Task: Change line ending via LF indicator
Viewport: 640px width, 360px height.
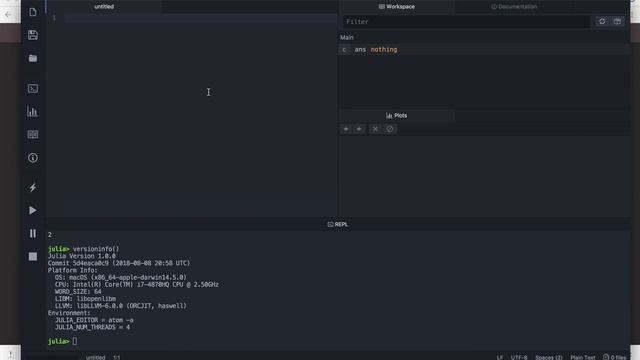Action: point(500,357)
